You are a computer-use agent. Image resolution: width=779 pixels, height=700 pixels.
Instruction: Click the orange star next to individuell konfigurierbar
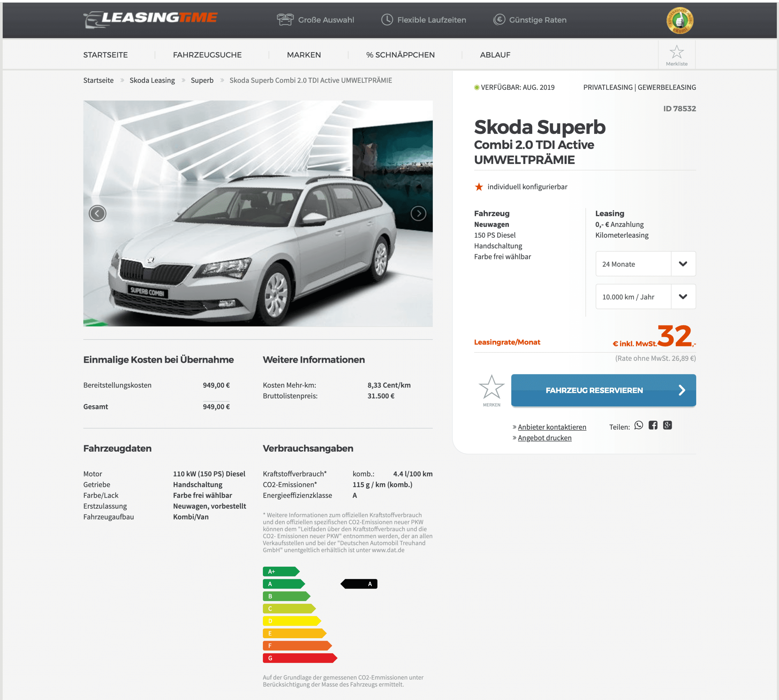pos(479,187)
